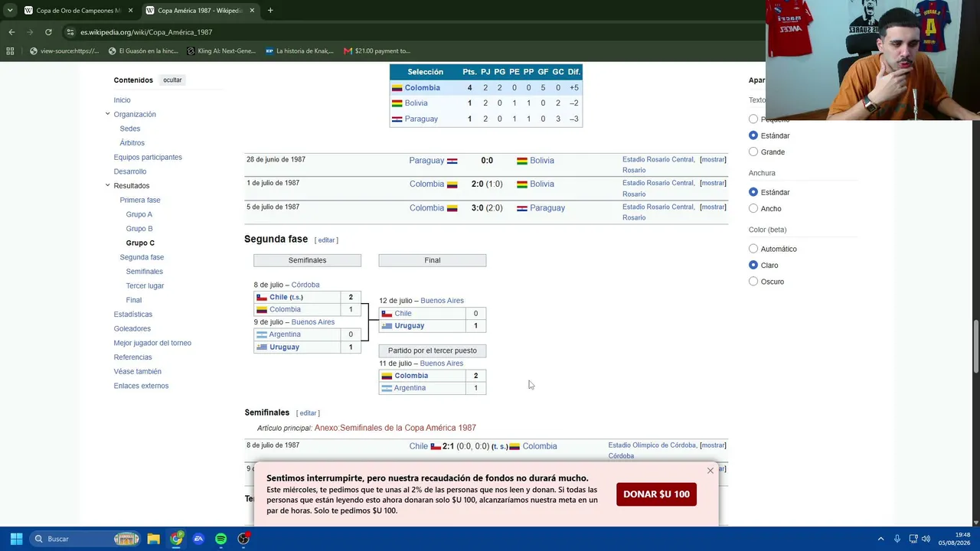Screen dimensions: 980x551
Task: Open La historia de Knak bookmark
Action: click(299, 51)
